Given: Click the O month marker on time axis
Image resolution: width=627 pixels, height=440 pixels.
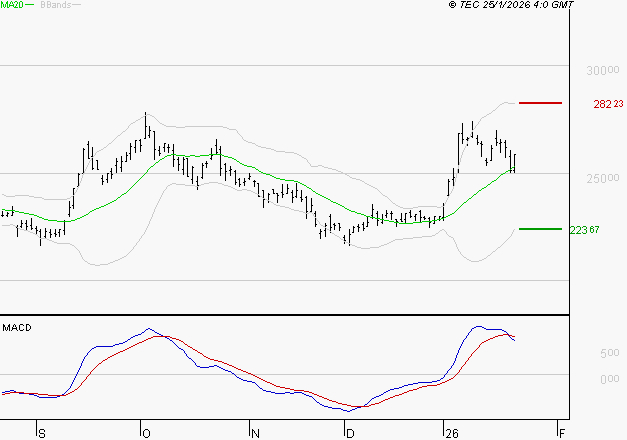Looking at the screenshot, I should click(x=146, y=434).
